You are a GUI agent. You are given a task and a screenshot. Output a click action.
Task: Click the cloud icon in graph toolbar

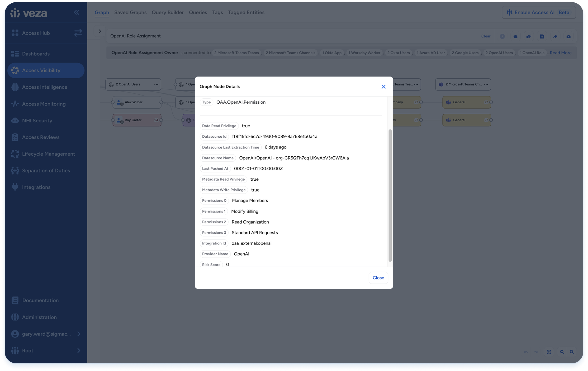(x=515, y=36)
